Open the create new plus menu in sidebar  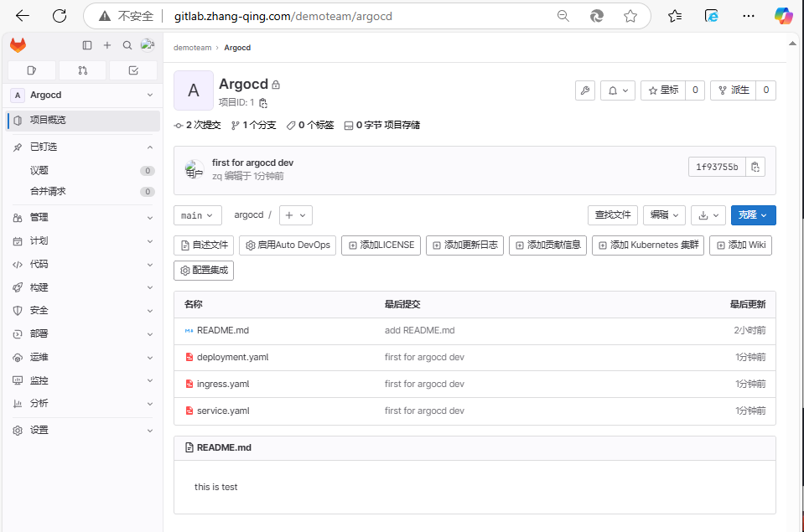[107, 45]
